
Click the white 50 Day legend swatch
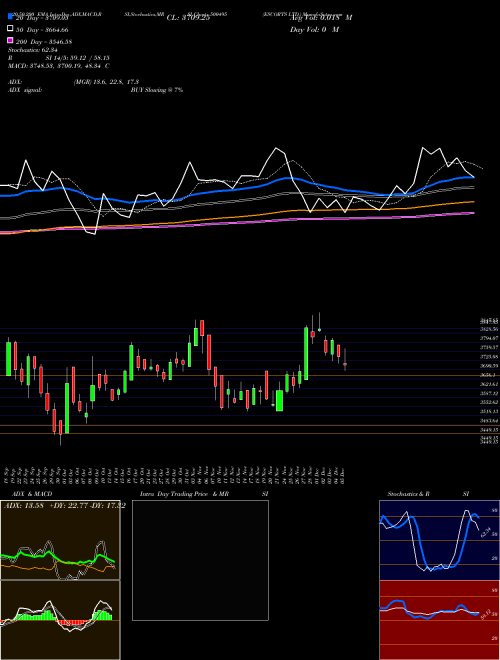10,29
